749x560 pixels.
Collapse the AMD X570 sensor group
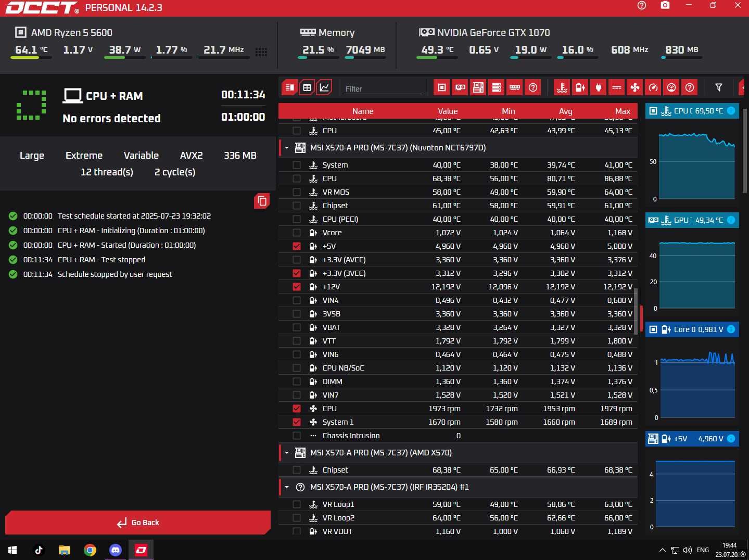(286, 453)
